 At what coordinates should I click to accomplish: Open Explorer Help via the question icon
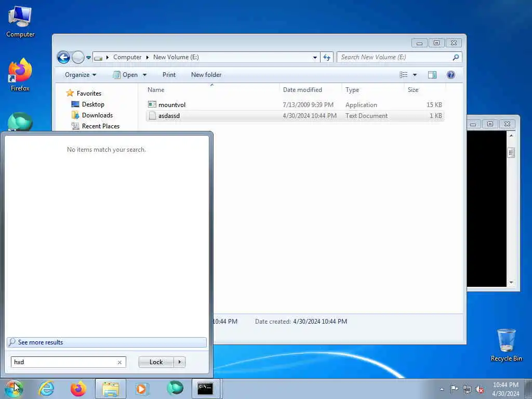(450, 75)
